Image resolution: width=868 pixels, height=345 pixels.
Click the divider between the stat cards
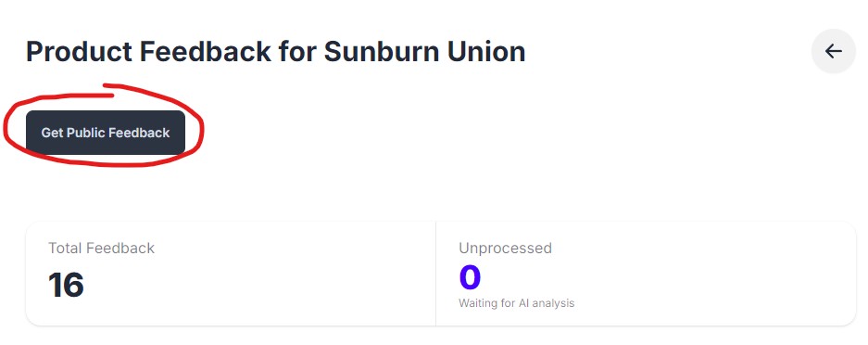tap(435, 274)
